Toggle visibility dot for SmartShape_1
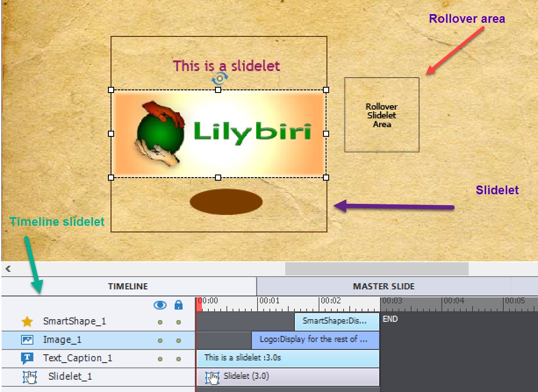 point(160,322)
